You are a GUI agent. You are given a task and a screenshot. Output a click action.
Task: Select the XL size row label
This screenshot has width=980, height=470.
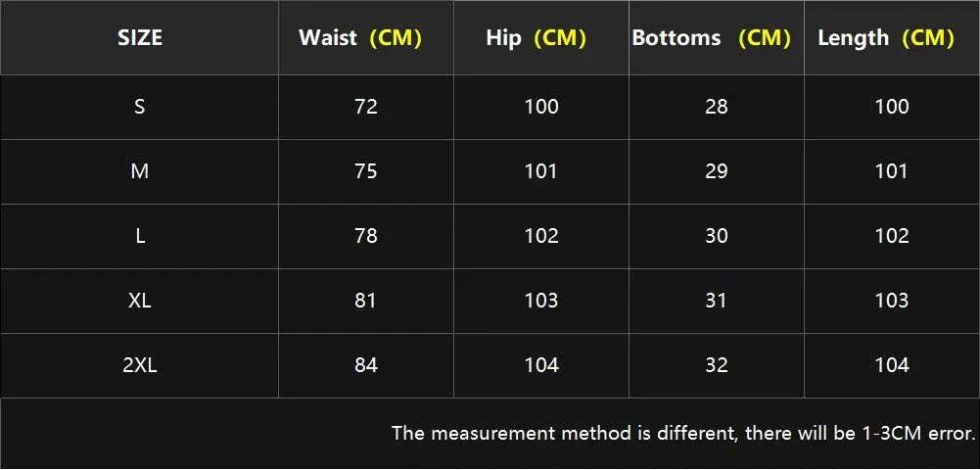pyautogui.click(x=140, y=301)
